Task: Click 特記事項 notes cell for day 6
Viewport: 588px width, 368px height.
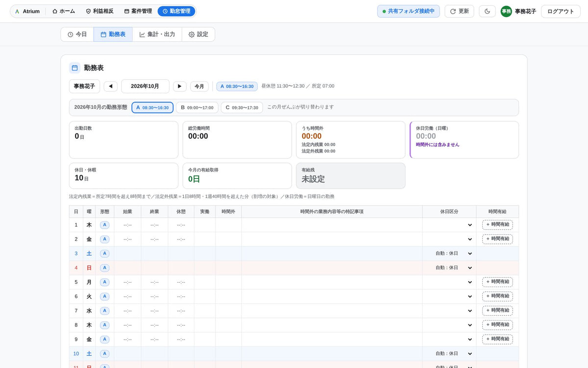Action: (x=332, y=296)
